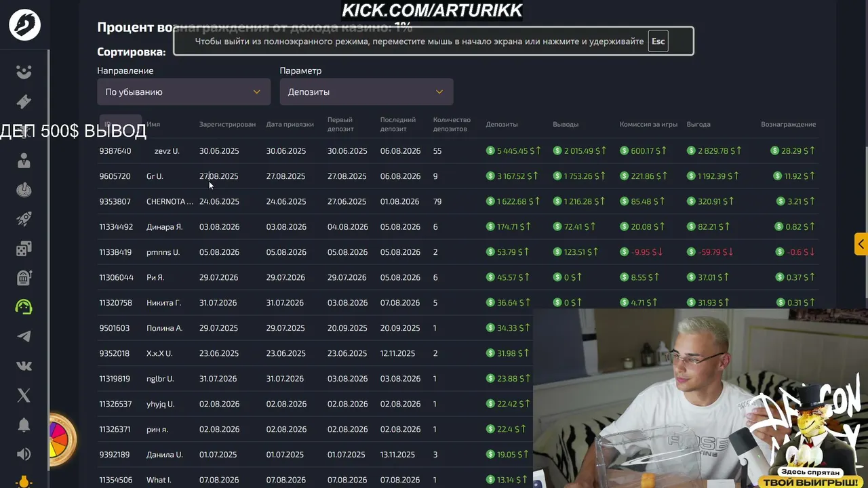Click the name nglbr U.
Viewport: 868px width, 488px height.
click(160, 379)
